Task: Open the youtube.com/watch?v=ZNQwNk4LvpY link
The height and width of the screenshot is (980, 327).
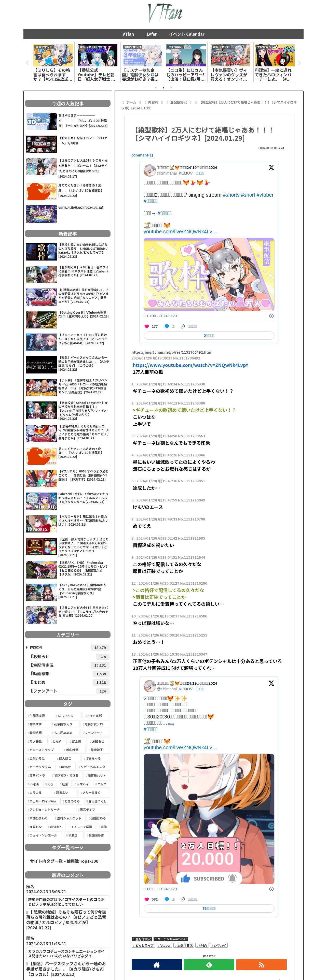Action: tap(190, 365)
